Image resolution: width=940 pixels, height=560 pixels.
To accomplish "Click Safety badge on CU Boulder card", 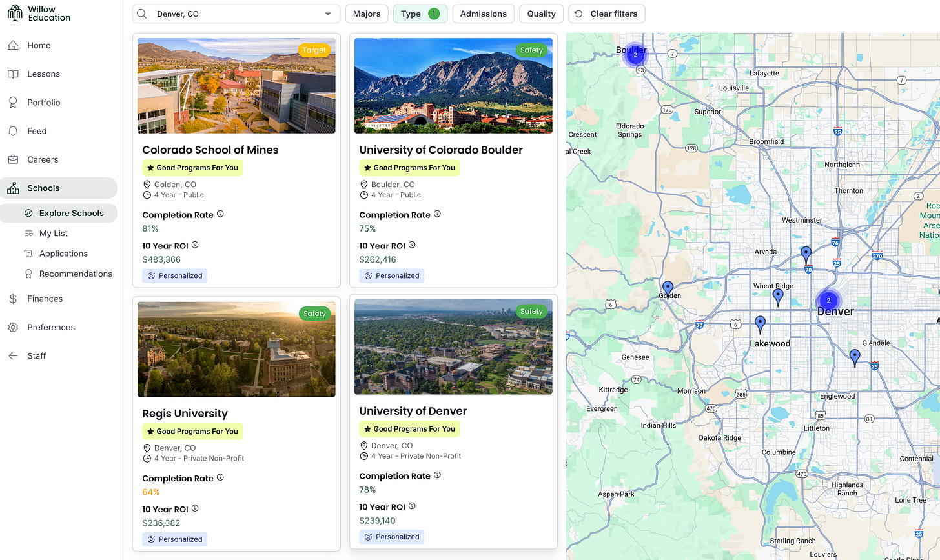I will coord(531,50).
